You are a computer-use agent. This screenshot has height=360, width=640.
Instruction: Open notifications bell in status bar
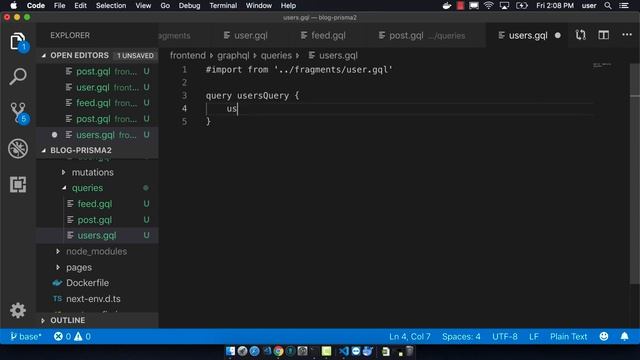point(624,336)
